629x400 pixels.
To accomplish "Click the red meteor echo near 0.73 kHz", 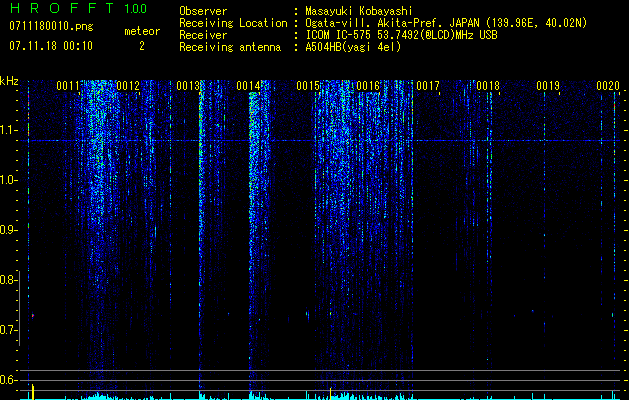I will [33, 316].
